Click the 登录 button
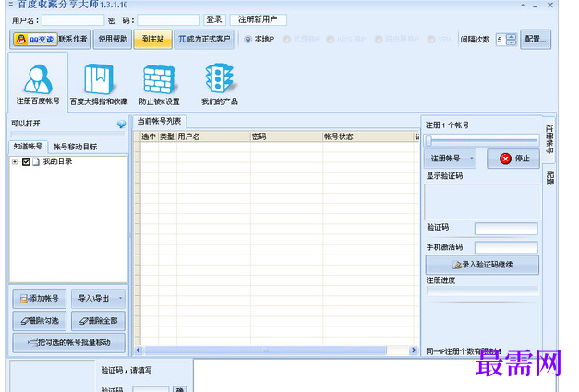Viewport: 579px width, 392px height. click(214, 19)
